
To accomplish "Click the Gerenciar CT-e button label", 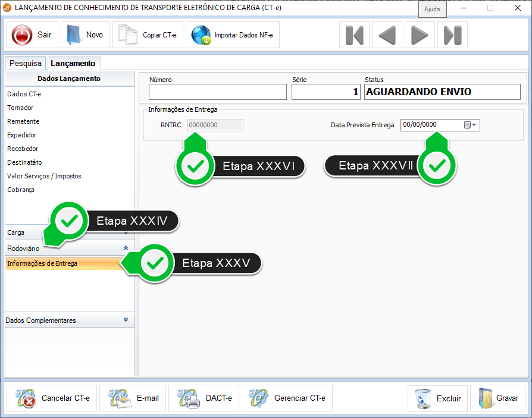I will 299,398.
